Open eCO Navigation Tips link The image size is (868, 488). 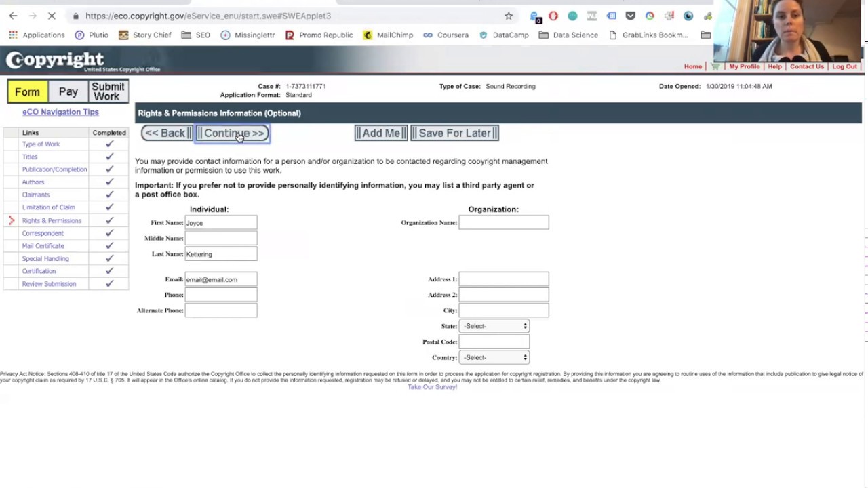coord(60,112)
